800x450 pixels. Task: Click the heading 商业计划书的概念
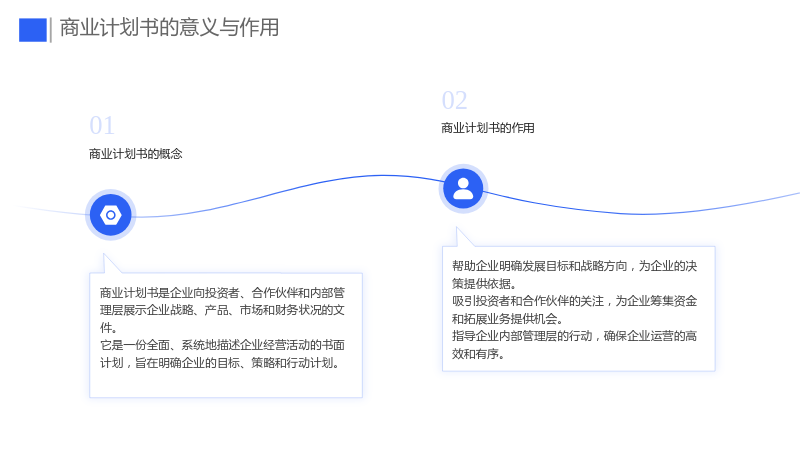pos(136,154)
